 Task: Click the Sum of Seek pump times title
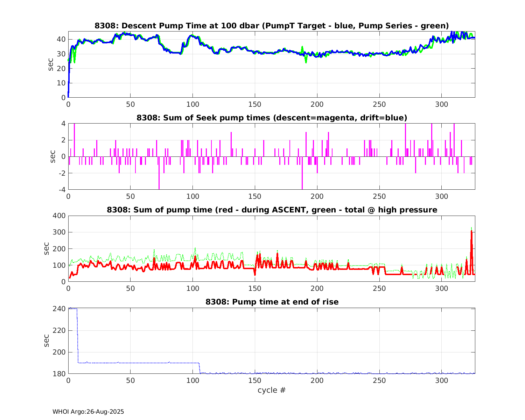272,118
